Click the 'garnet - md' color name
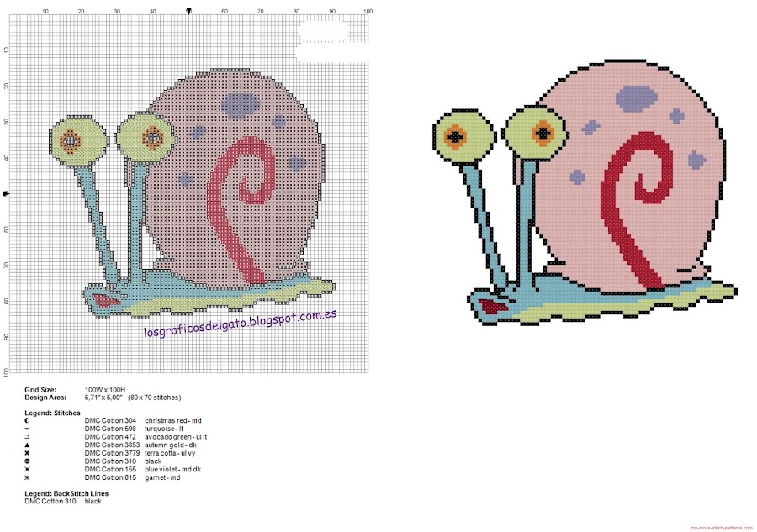This screenshot has height=532, width=757. (x=162, y=477)
